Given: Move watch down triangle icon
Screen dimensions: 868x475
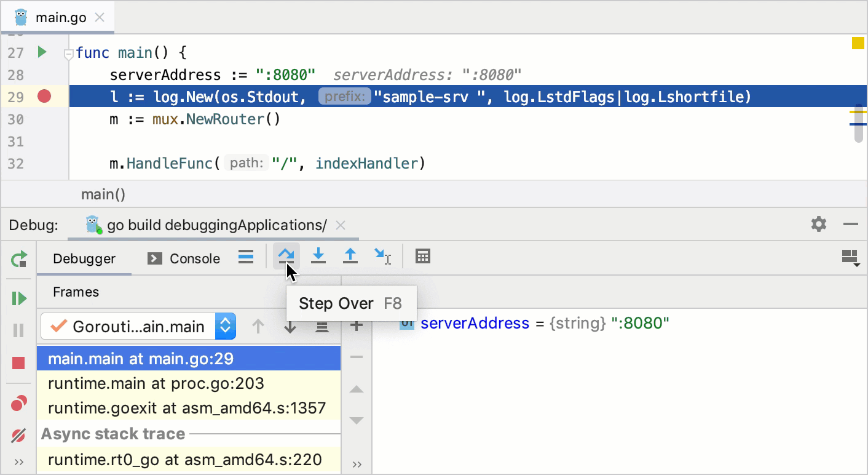Looking at the screenshot, I should click(357, 421).
